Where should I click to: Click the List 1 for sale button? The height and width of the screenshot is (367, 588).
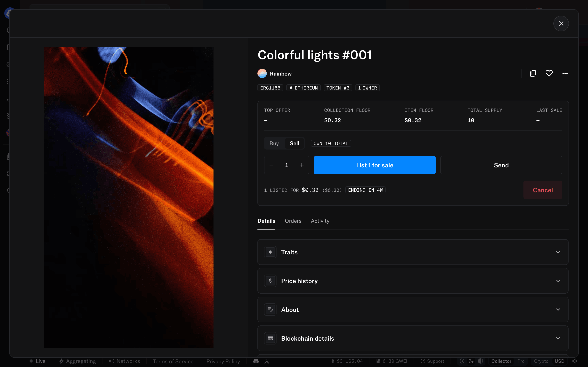374,165
